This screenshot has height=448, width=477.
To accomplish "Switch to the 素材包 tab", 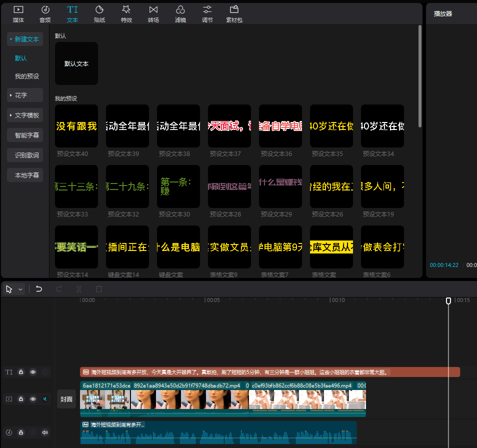I will click(234, 13).
